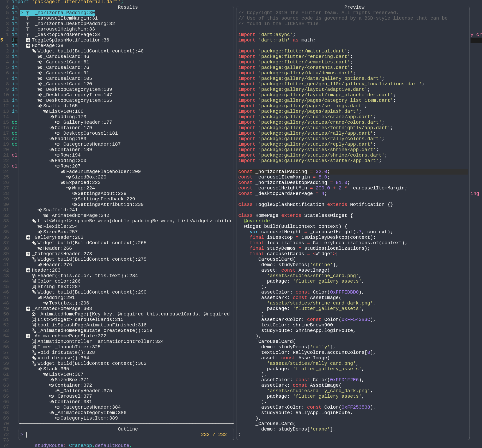The image size is (482, 448).
Task: Click the widget icon beside _DesktopCategoryItem:139
Action: pyautogui.click(x=40, y=89)
